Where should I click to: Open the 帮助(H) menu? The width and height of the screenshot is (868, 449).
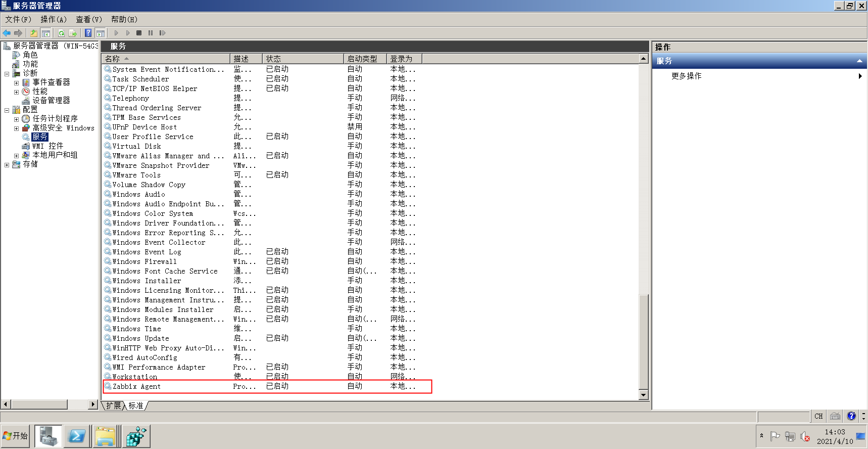point(124,19)
